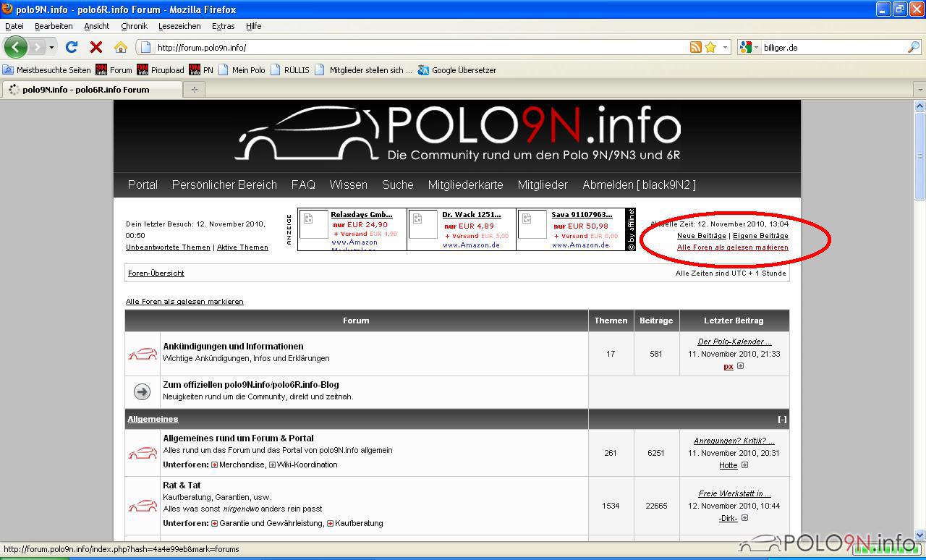926x560 pixels.
Task: Open the offiziellen polo9N.info Blog link
Action: (x=251, y=385)
